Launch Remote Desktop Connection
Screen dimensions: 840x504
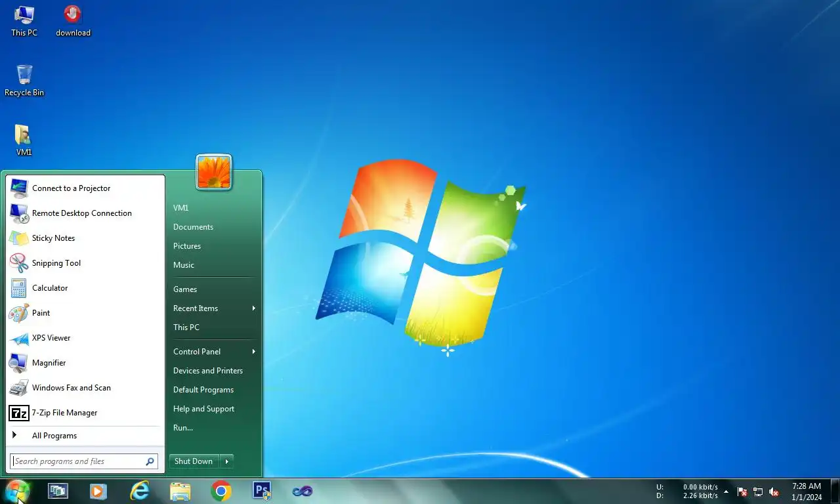tap(85, 213)
